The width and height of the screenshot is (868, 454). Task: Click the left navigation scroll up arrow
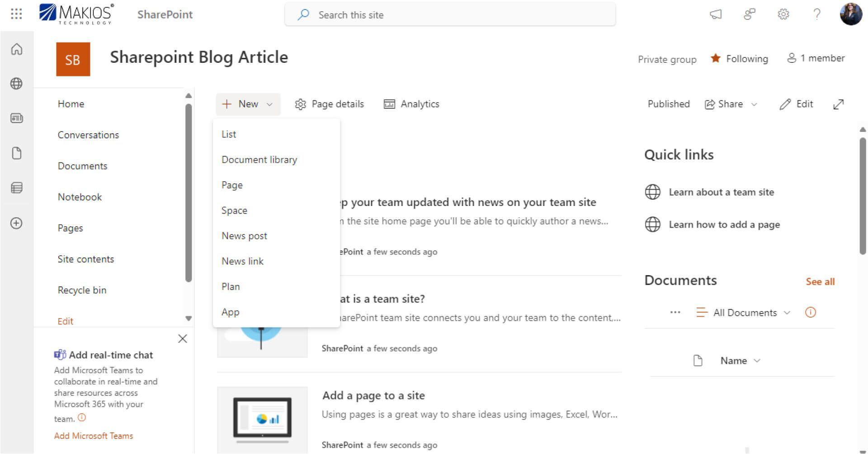coord(189,96)
